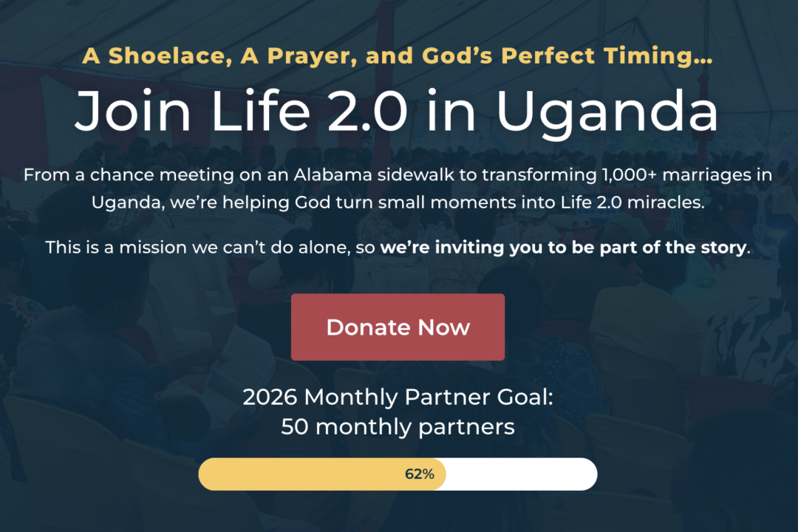The height and width of the screenshot is (532, 798).
Task: Click the white unfilled part of progress bar
Action: pyautogui.click(x=521, y=474)
